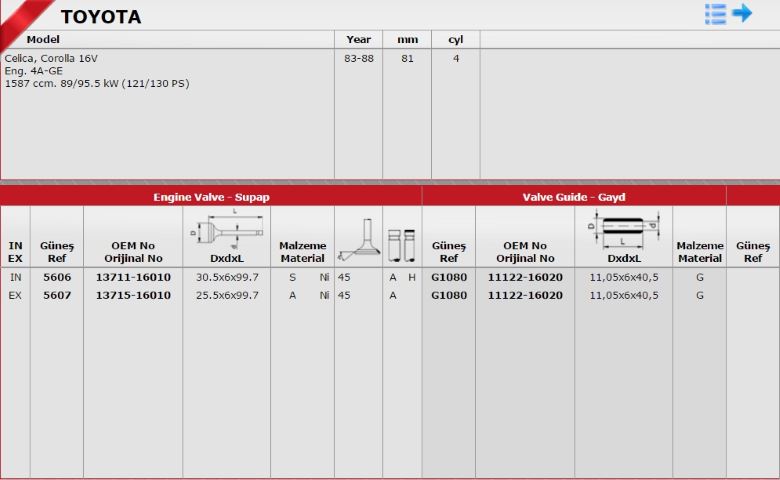The width and height of the screenshot is (780, 480).
Task: Click the valve guide dimension diagram
Action: click(623, 229)
